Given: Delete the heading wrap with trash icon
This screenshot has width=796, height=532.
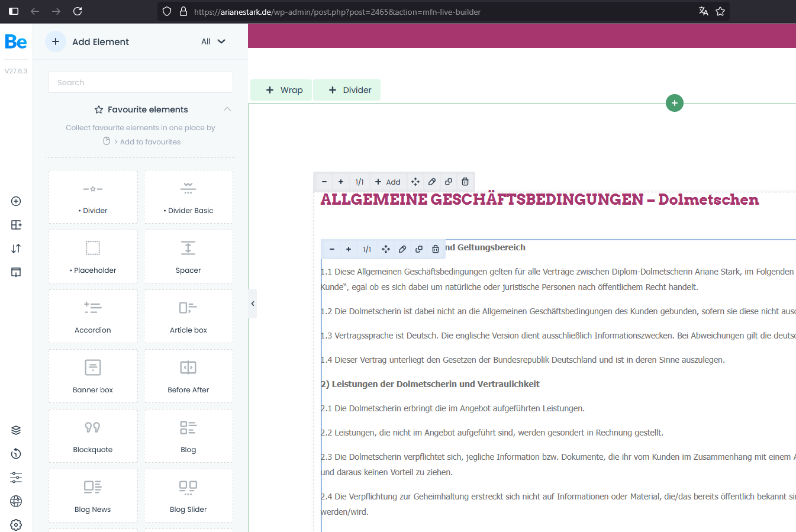Looking at the screenshot, I should [x=465, y=182].
